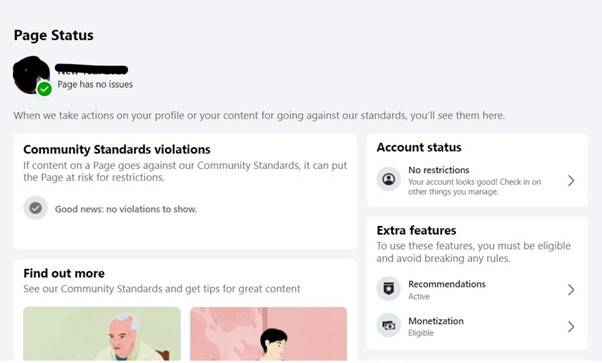Click the Community Standards violations heading
602x363 pixels.
point(117,149)
